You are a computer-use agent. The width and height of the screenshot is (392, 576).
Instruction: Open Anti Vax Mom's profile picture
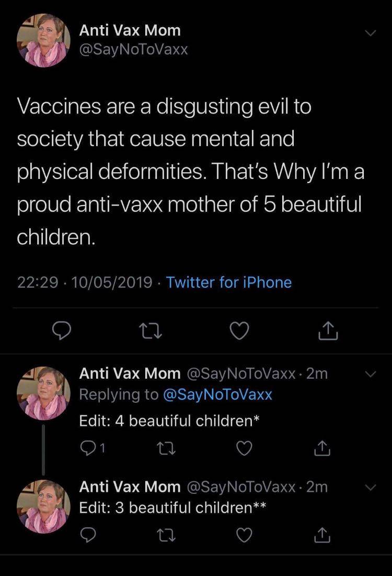(x=43, y=39)
